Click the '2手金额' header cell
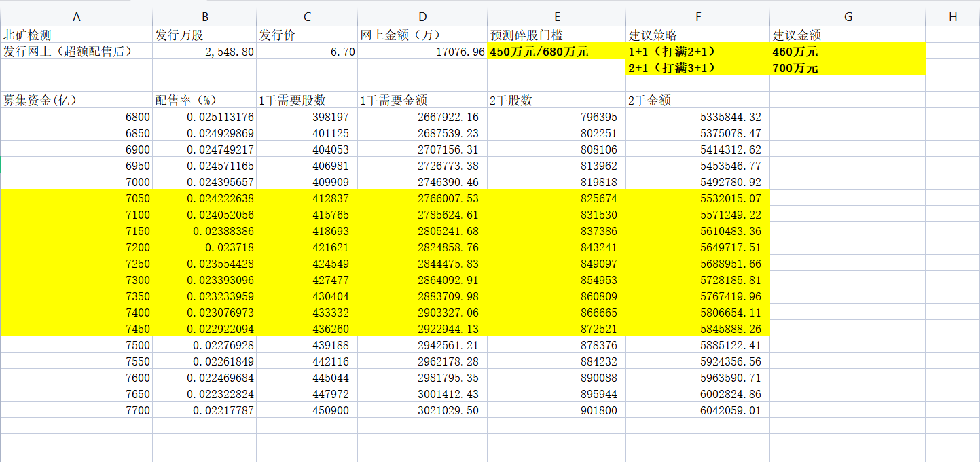The width and height of the screenshot is (980, 462). (697, 100)
